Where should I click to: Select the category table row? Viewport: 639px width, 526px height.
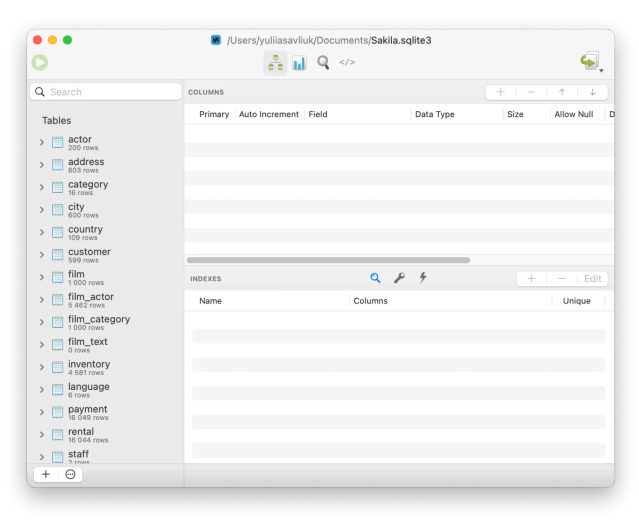[106, 187]
